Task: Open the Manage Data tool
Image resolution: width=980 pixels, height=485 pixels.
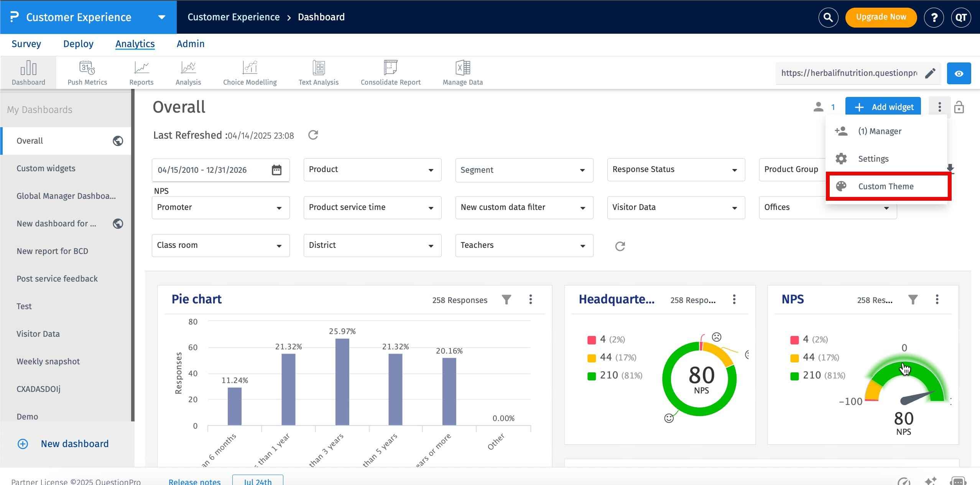Action: 462,73
